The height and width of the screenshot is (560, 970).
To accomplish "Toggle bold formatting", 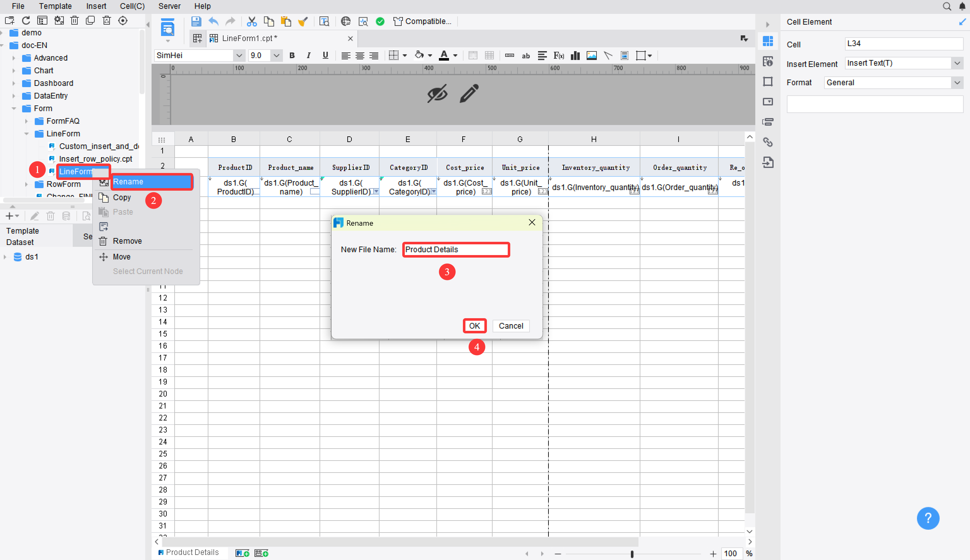I will [292, 55].
